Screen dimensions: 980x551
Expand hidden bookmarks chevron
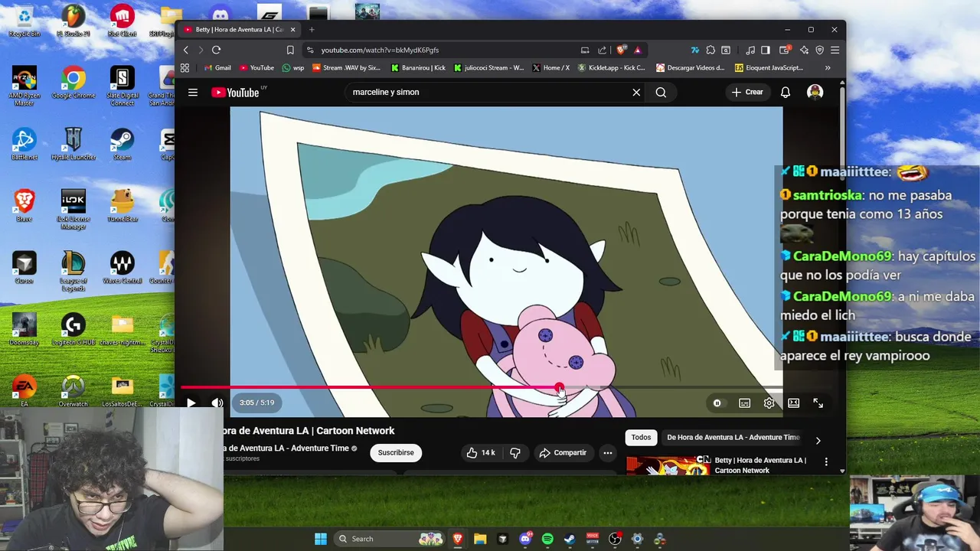(x=828, y=67)
